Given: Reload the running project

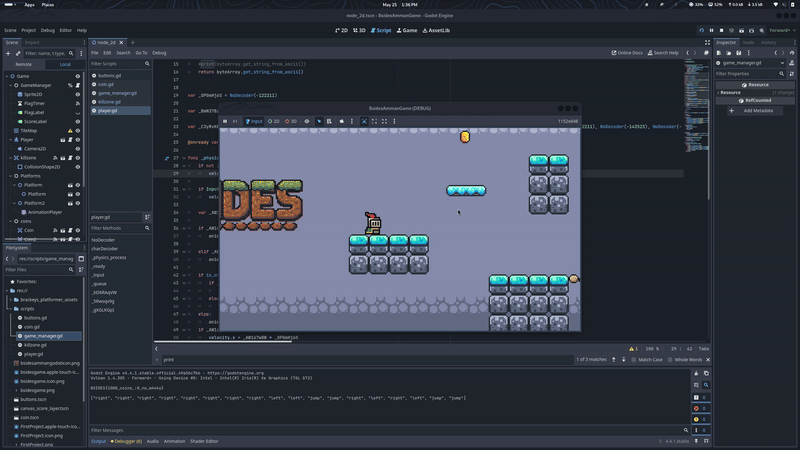Looking at the screenshot, I should coord(702,31).
